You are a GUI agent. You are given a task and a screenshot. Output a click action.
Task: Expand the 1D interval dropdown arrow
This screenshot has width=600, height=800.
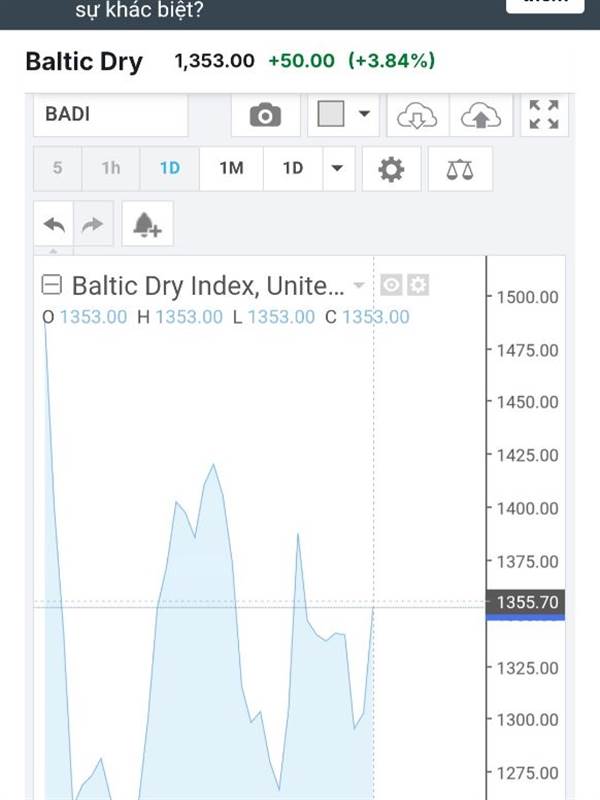(337, 168)
